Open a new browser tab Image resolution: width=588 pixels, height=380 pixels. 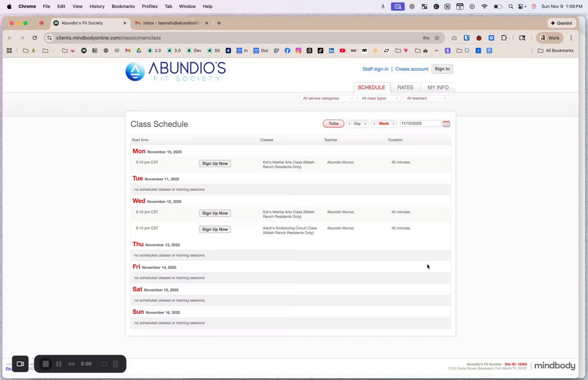tap(219, 23)
